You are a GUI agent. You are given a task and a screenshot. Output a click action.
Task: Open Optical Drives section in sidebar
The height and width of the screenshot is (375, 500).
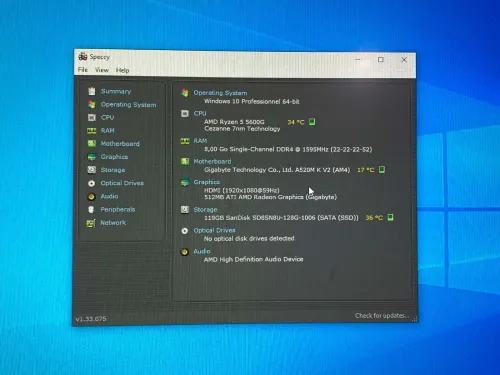(122, 183)
